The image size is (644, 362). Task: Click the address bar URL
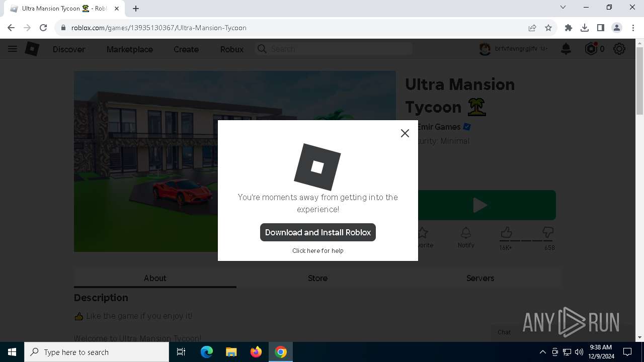(158, 28)
